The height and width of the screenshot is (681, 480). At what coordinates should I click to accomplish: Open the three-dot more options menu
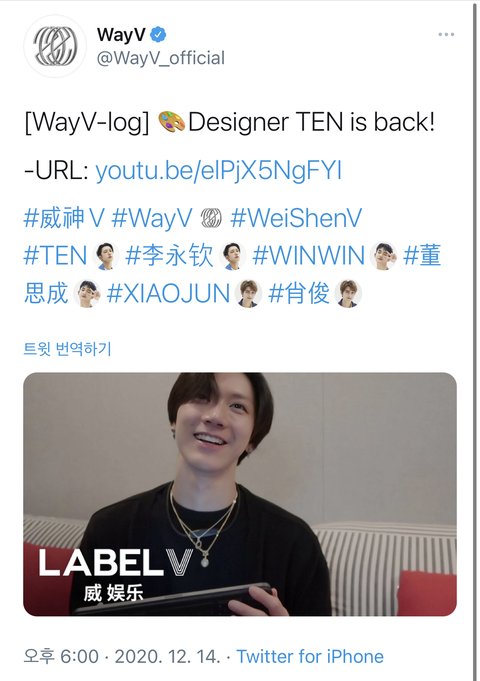pos(446,34)
